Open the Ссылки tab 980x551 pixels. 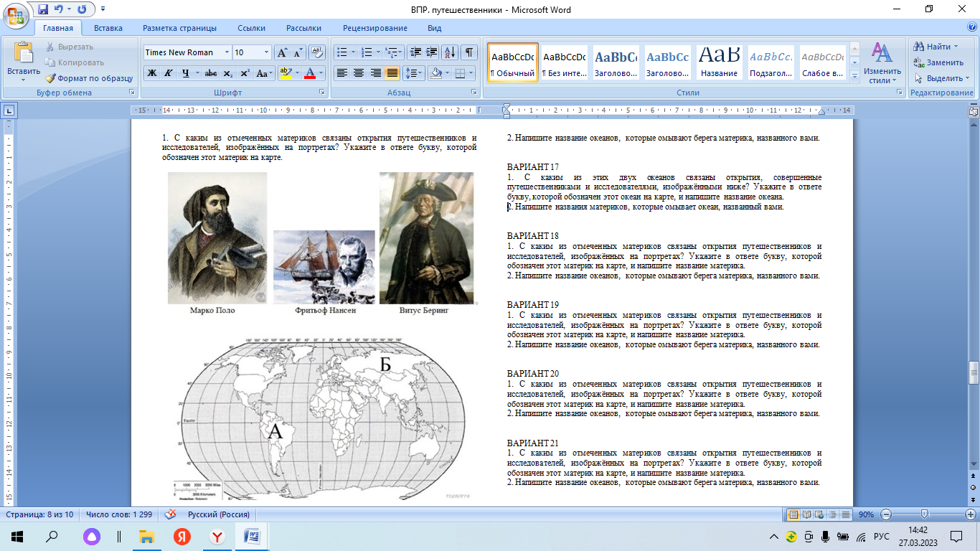(251, 28)
